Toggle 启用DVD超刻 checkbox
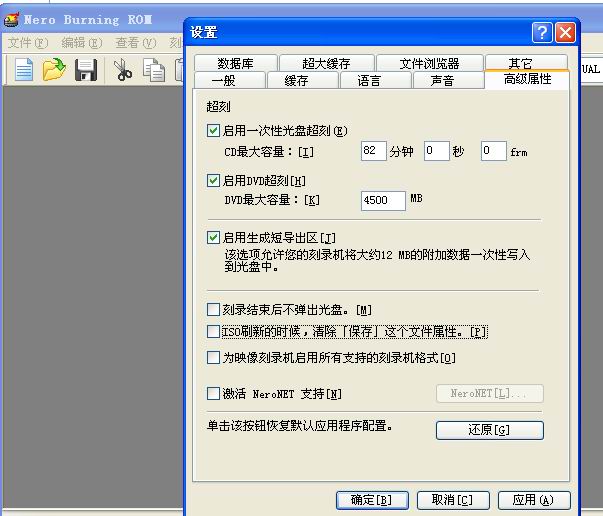 tap(213, 180)
